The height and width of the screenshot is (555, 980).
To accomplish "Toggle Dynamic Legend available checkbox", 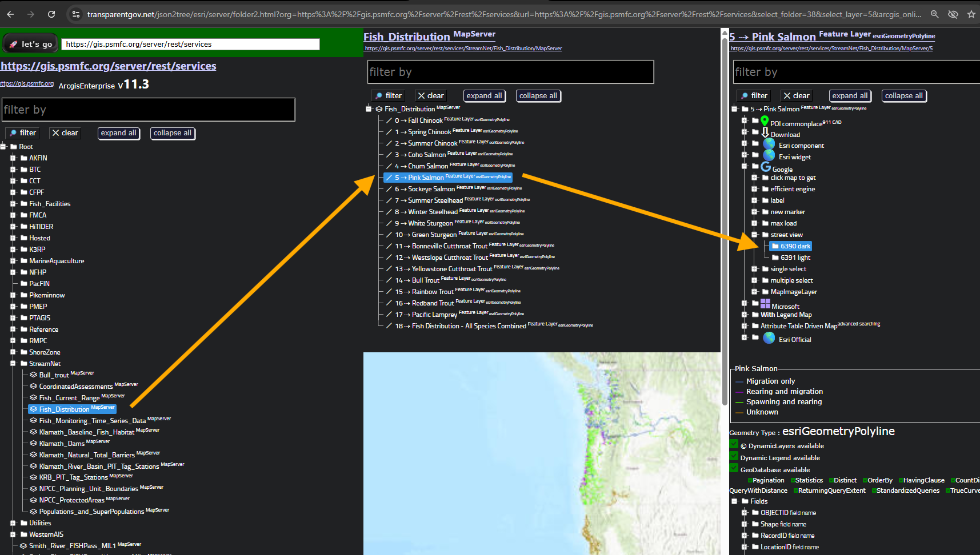I will (x=734, y=456).
